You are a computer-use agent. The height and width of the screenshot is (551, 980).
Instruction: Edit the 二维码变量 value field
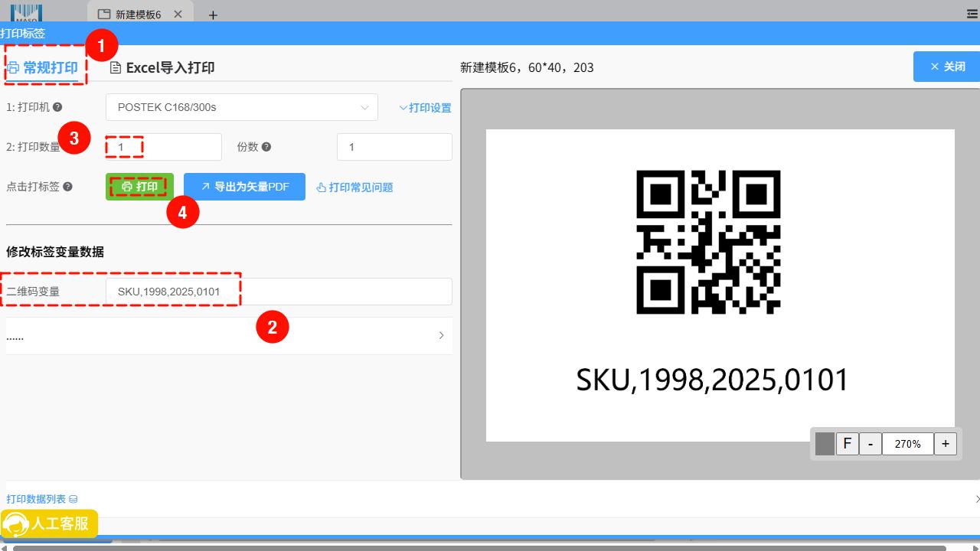pyautogui.click(x=279, y=292)
